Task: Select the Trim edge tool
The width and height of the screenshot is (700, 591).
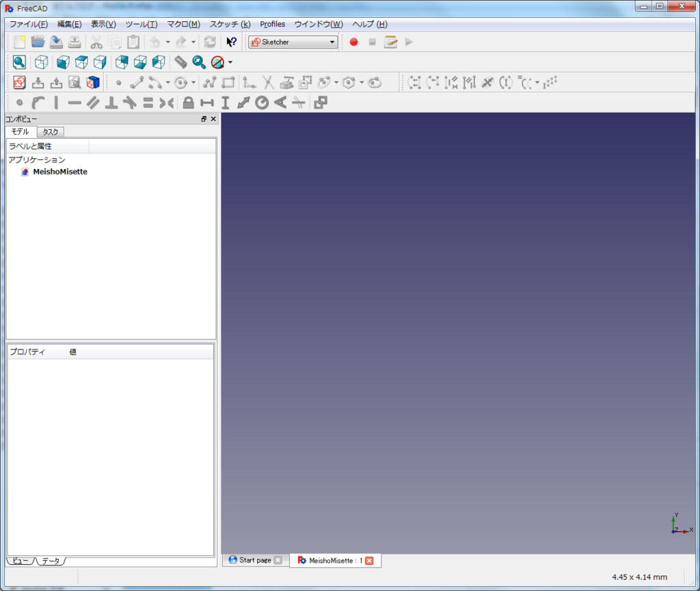Action: [x=268, y=83]
